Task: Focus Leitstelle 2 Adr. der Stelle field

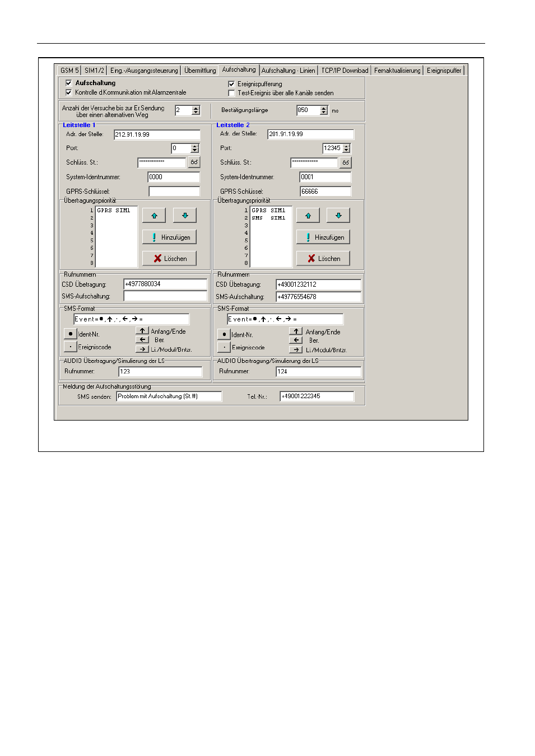Action: click(x=311, y=134)
